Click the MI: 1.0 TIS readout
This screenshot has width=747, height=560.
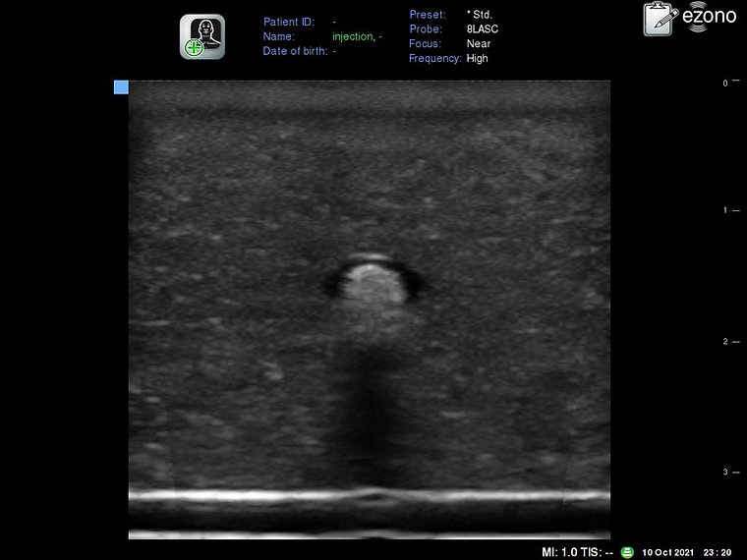577,552
